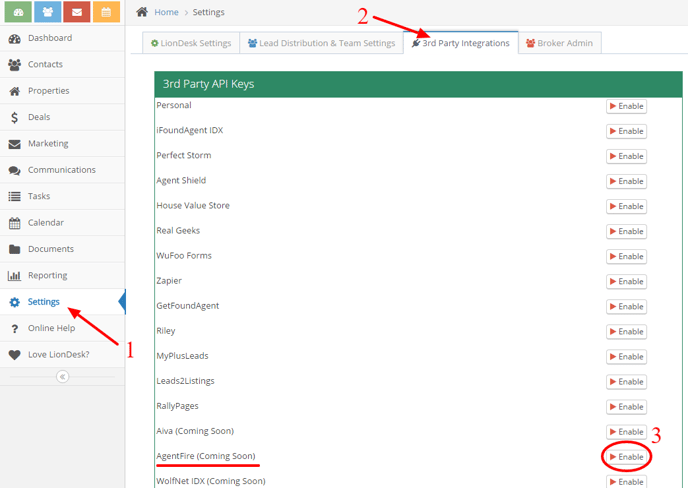
Task: Click the blue contacts shortcut icon
Action: click(47, 11)
